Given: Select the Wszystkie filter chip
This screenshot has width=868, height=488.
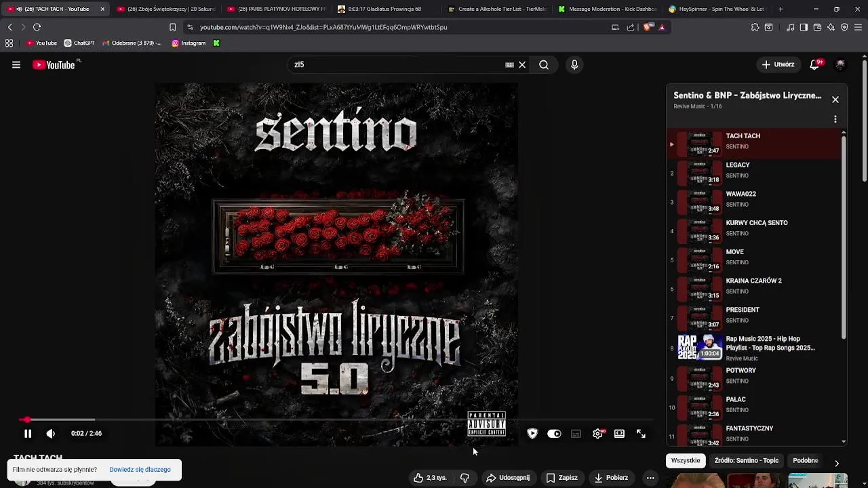Looking at the screenshot, I should (x=686, y=461).
